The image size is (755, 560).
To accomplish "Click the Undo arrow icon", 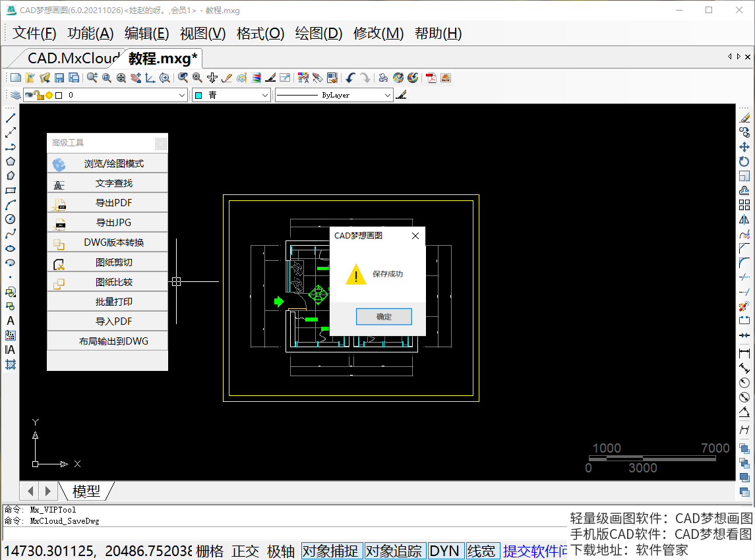I will tap(351, 78).
